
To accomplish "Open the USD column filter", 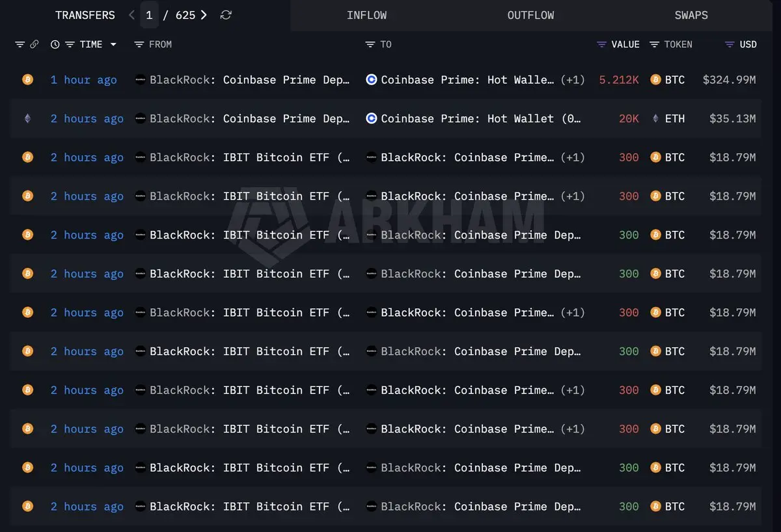I will click(730, 44).
